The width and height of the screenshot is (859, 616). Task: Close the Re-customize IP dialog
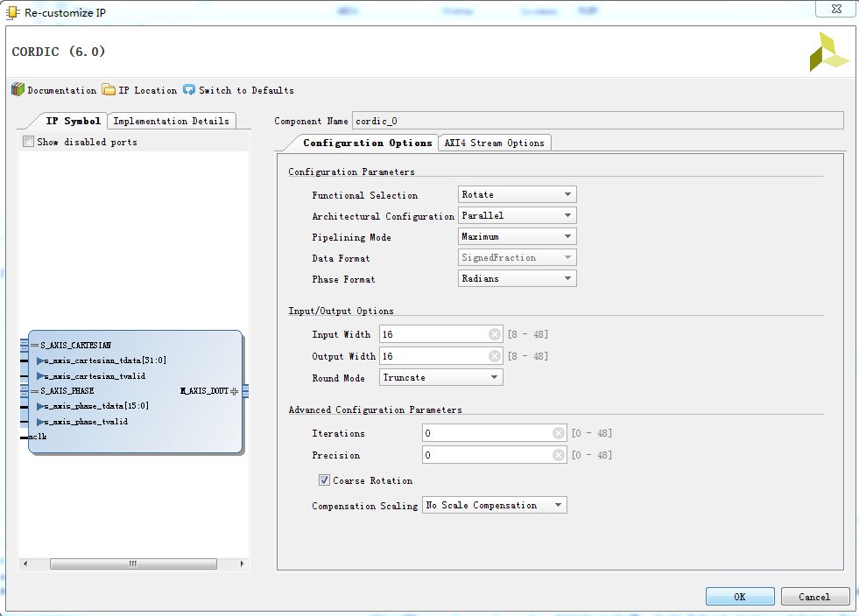point(836,9)
